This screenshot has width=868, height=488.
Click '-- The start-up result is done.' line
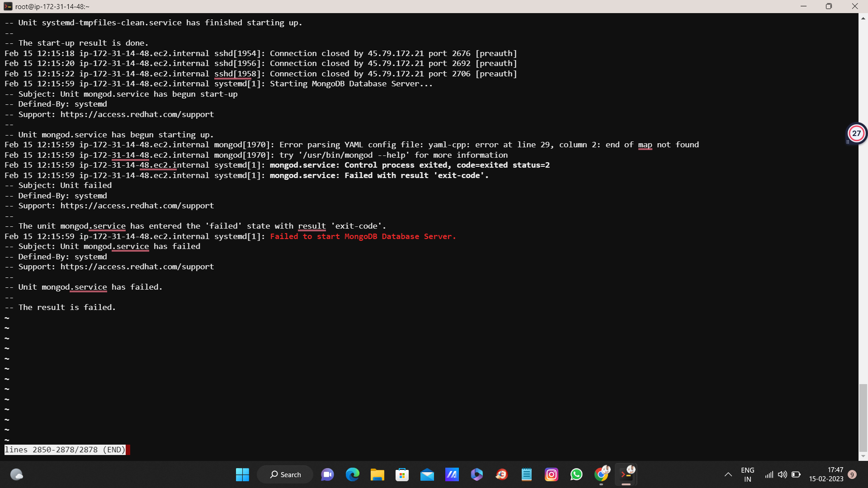77,43
